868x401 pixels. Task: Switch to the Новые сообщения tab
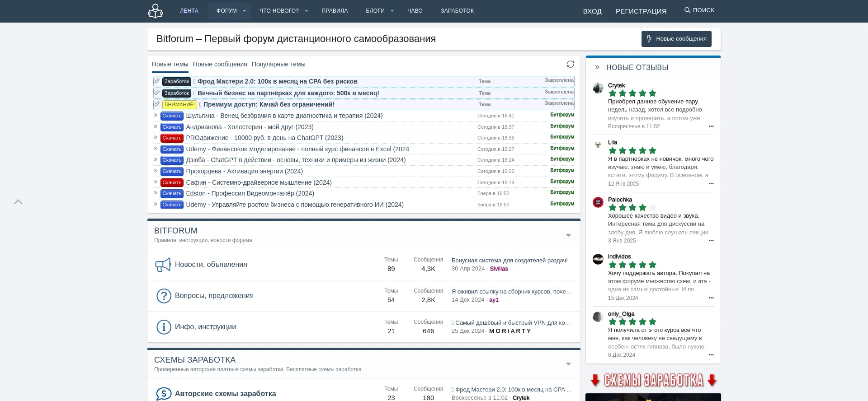pos(220,64)
